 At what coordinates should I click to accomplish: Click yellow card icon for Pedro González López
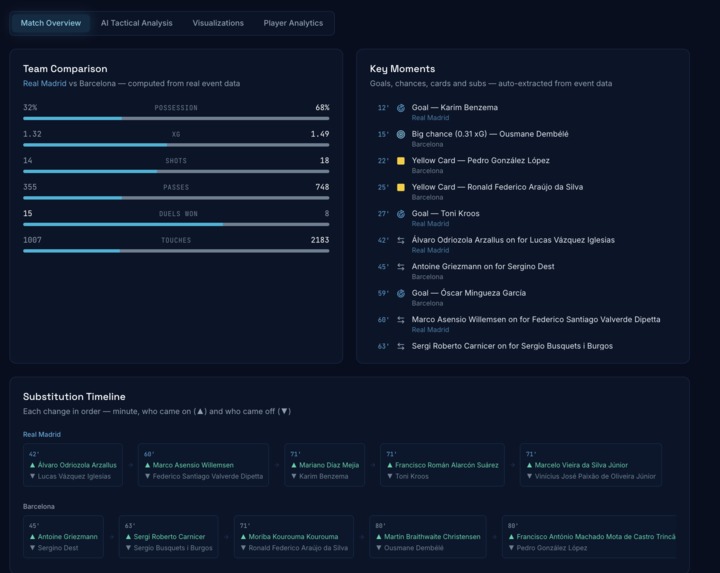[x=401, y=161]
